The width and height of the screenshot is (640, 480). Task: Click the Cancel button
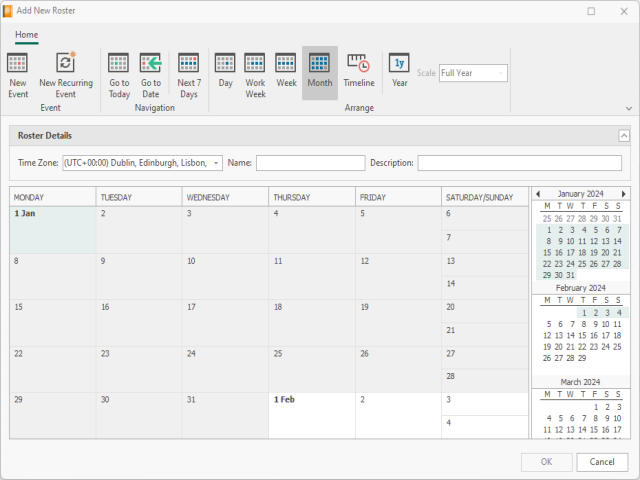click(602, 462)
